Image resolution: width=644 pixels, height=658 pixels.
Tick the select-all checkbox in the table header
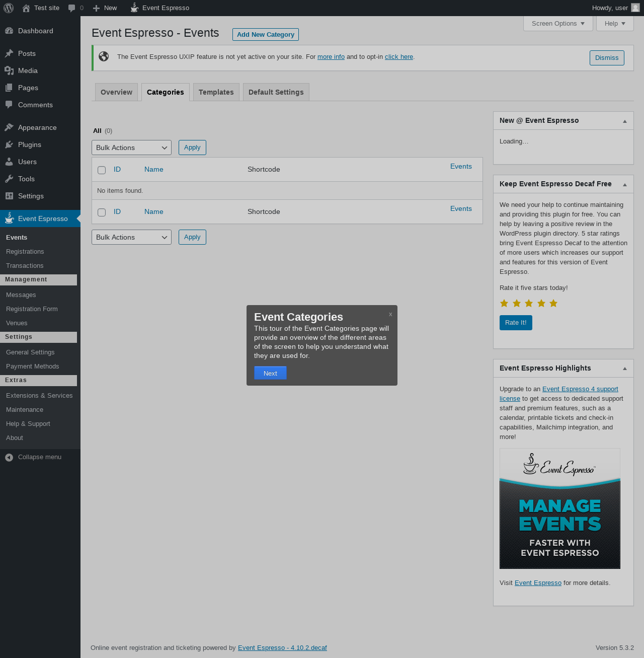pos(102,170)
